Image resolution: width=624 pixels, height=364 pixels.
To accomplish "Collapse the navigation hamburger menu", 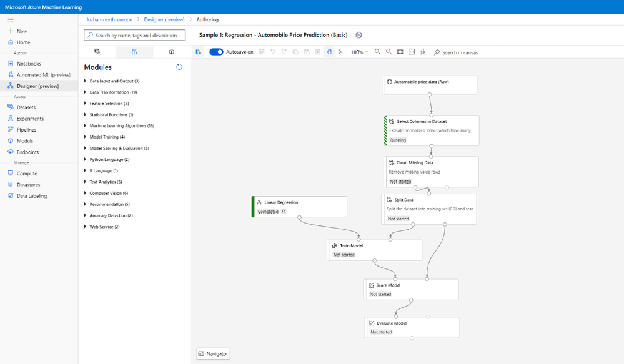I will click(x=11, y=20).
